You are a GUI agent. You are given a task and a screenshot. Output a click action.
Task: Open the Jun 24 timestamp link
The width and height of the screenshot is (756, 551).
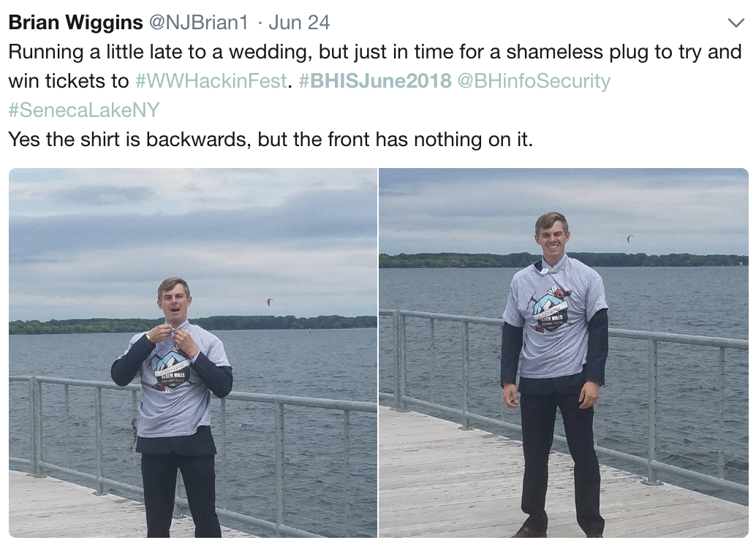299,22
